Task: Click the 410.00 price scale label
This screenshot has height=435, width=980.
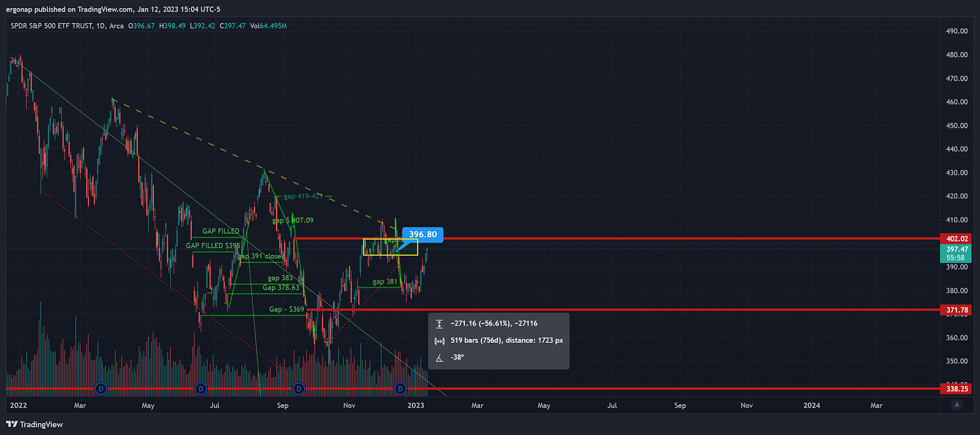Action: pyautogui.click(x=958, y=220)
